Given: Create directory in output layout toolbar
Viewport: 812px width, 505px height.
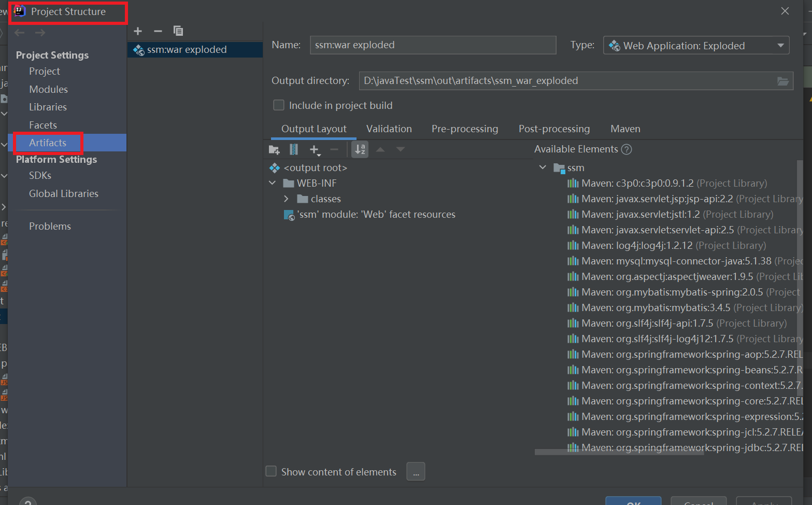Looking at the screenshot, I should pyautogui.click(x=274, y=150).
